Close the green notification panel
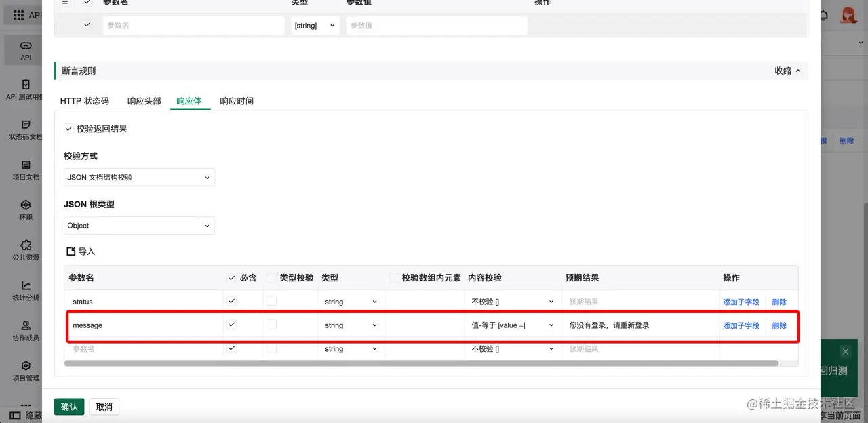Image resolution: width=868 pixels, height=423 pixels. tap(845, 351)
